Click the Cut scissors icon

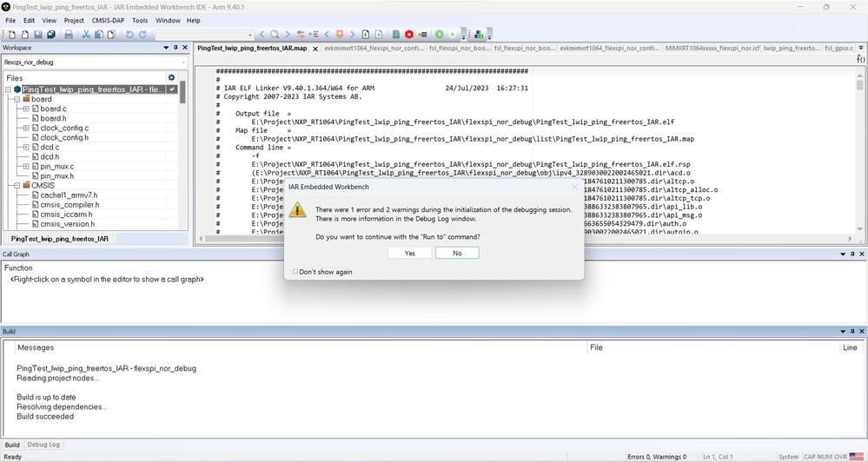86,35
